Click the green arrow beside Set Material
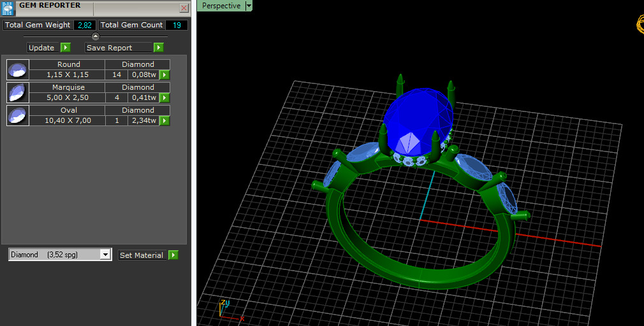The image size is (644, 326). pyautogui.click(x=173, y=255)
